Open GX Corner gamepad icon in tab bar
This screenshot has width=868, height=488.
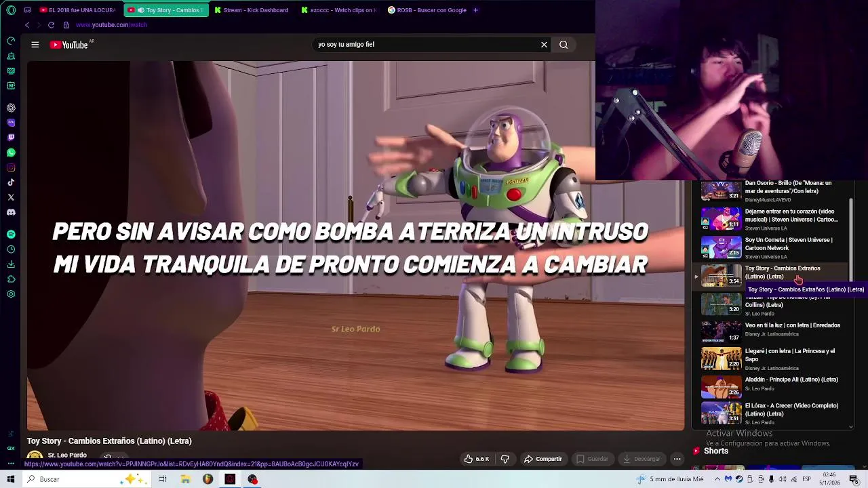point(27,10)
